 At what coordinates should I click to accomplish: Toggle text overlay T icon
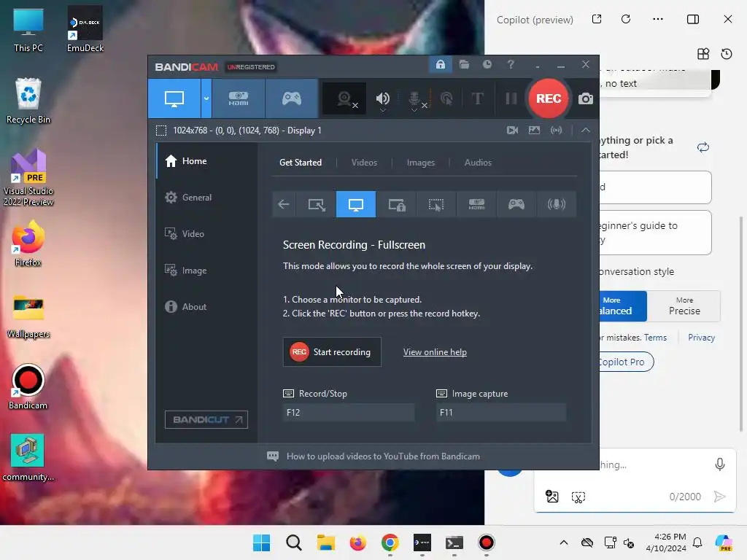tap(477, 98)
